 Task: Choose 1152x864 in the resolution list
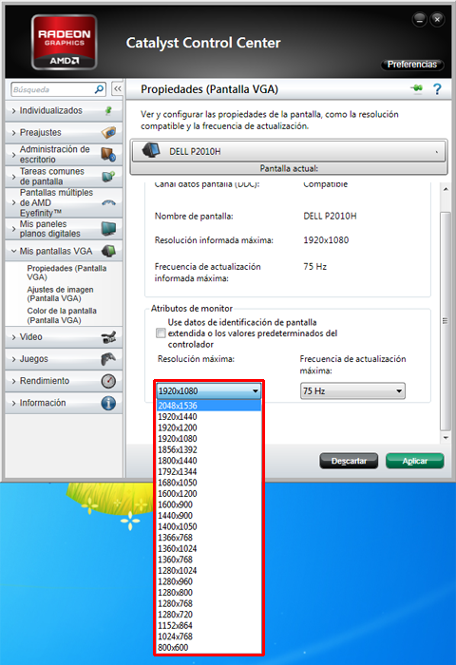pos(209,626)
